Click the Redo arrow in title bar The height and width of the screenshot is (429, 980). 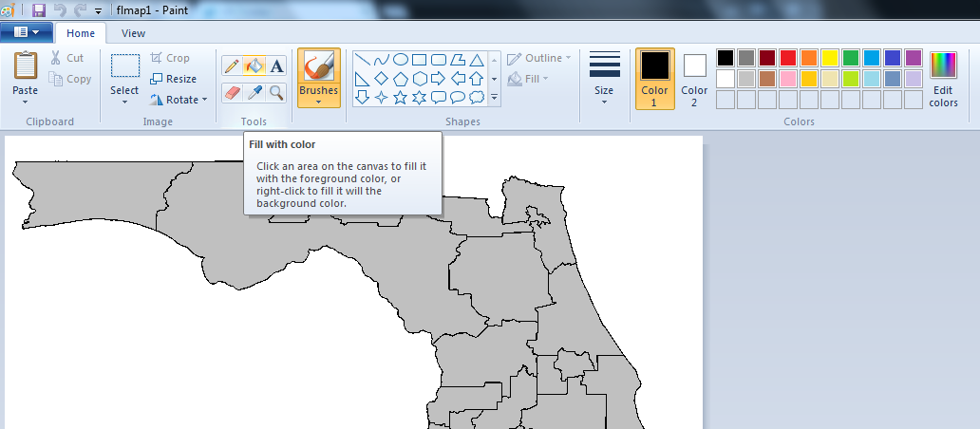coord(80,10)
